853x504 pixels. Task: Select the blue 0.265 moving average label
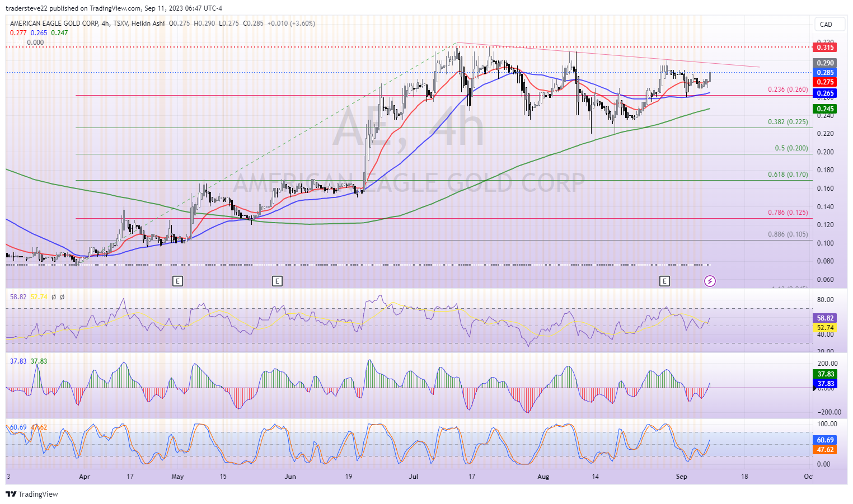[825, 93]
